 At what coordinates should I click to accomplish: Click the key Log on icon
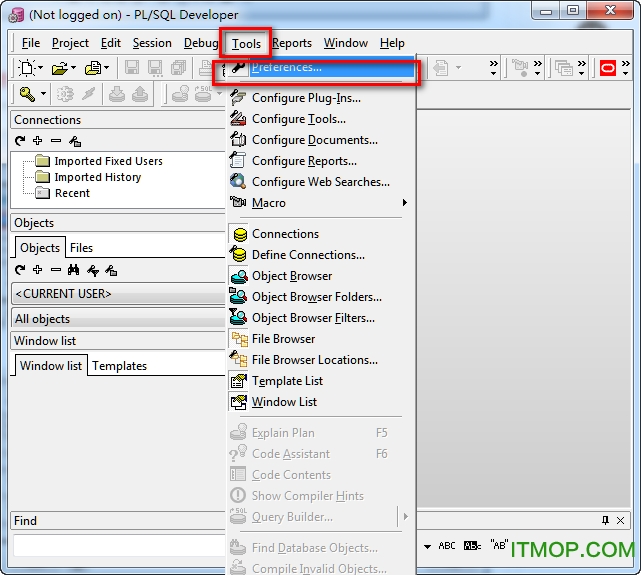(x=27, y=94)
